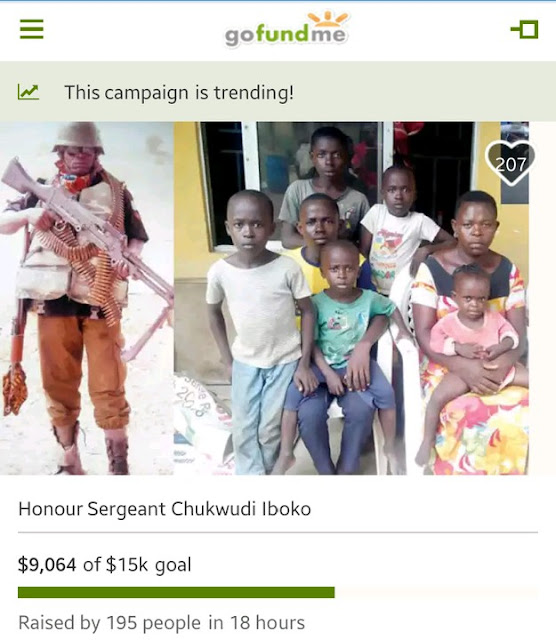
Task: Go to homepage via gofundme logo text
Action: [x=285, y=35]
